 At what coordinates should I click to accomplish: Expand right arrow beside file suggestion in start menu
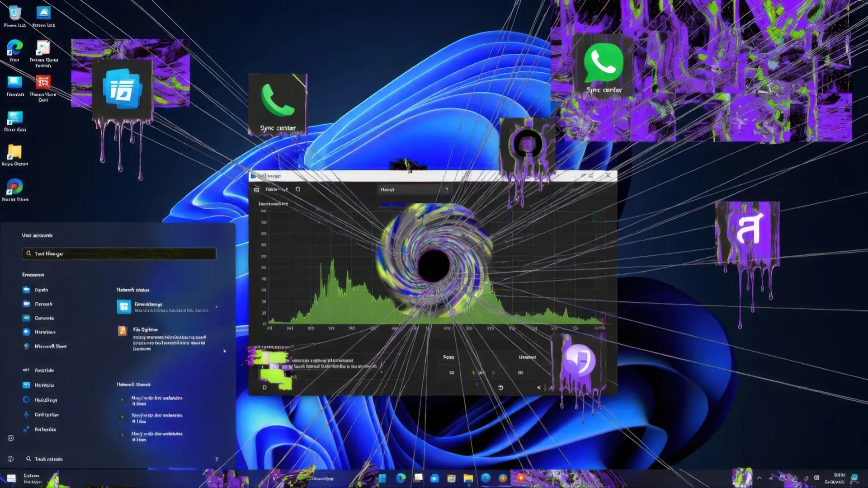coord(225,351)
